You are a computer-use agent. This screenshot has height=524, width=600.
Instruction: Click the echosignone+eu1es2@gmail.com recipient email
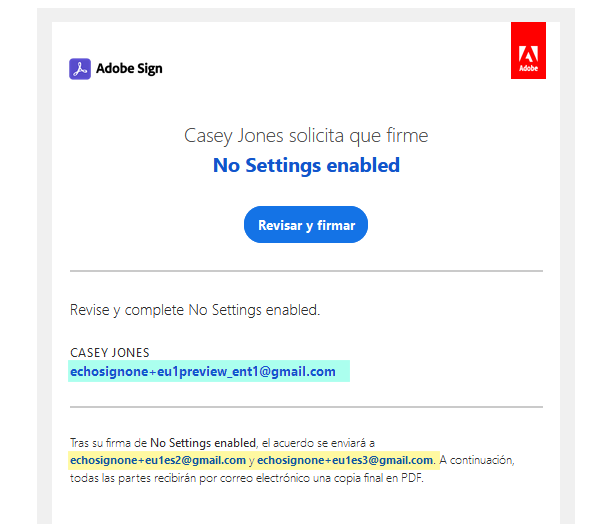[x=158, y=460]
